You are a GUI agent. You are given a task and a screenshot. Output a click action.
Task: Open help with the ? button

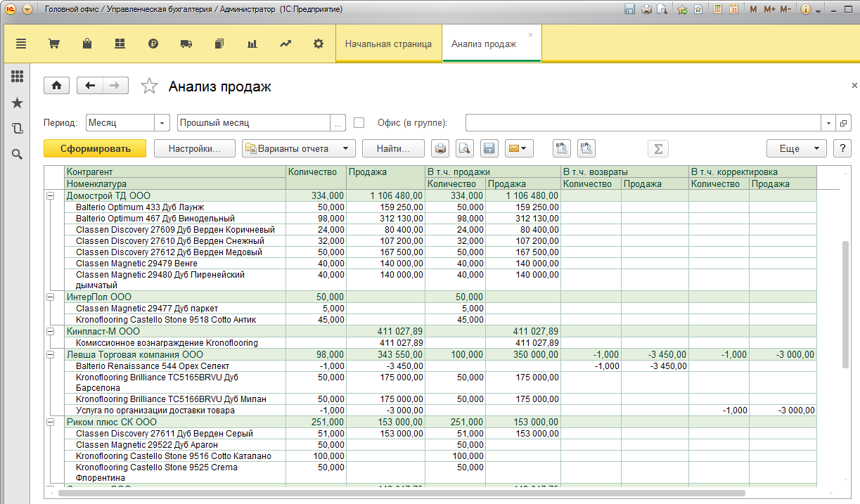[x=842, y=148]
